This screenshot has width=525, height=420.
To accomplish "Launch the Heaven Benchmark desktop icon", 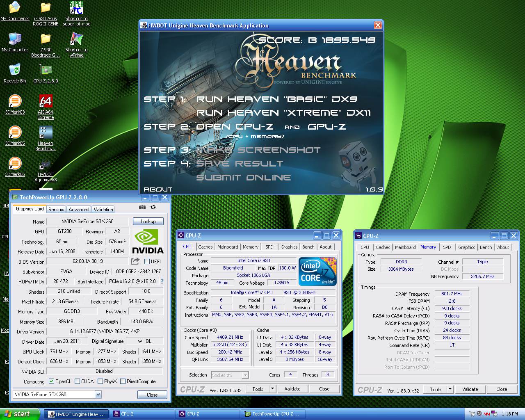I will pyautogui.click(x=46, y=139).
